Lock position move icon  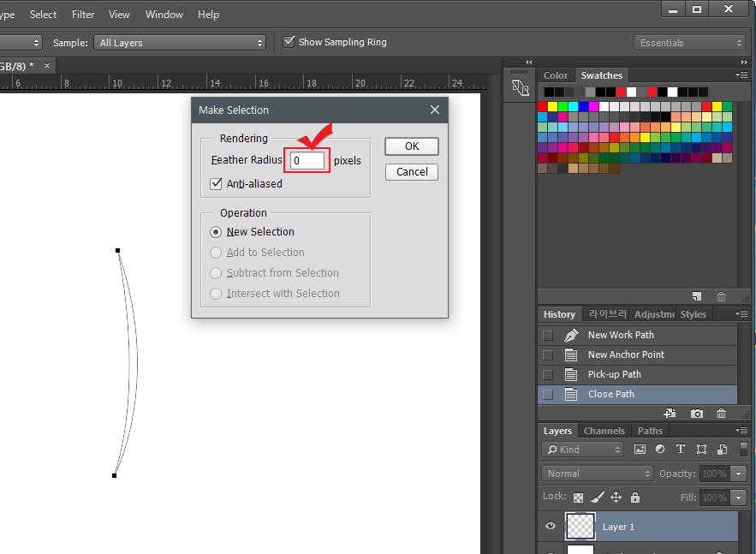[616, 497]
